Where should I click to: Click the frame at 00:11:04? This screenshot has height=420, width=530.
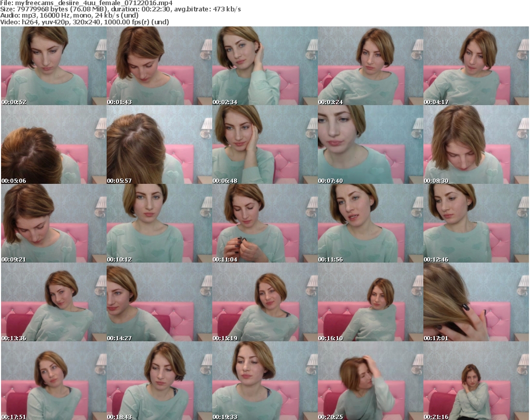pyautogui.click(x=264, y=223)
